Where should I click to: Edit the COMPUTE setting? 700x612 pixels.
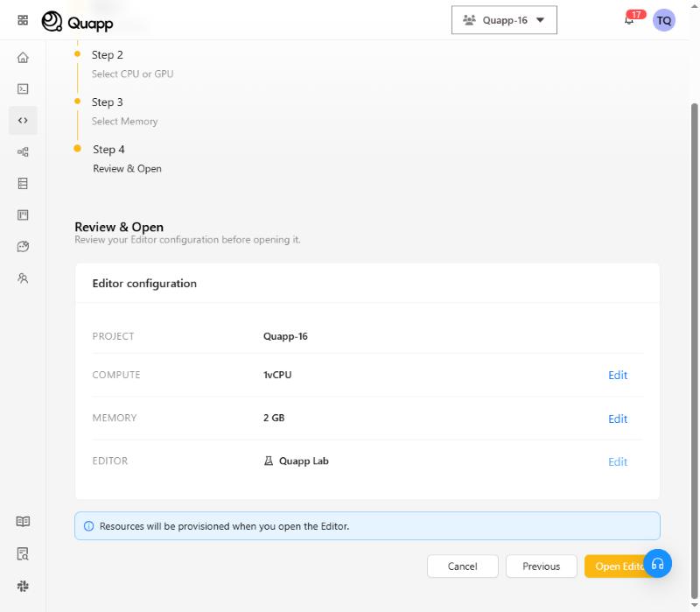pos(618,375)
